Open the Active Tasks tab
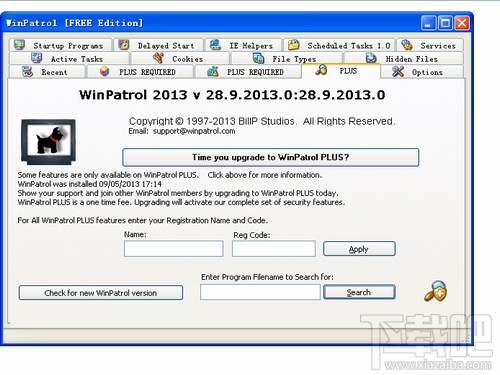The height and width of the screenshot is (375, 500). [x=69, y=59]
